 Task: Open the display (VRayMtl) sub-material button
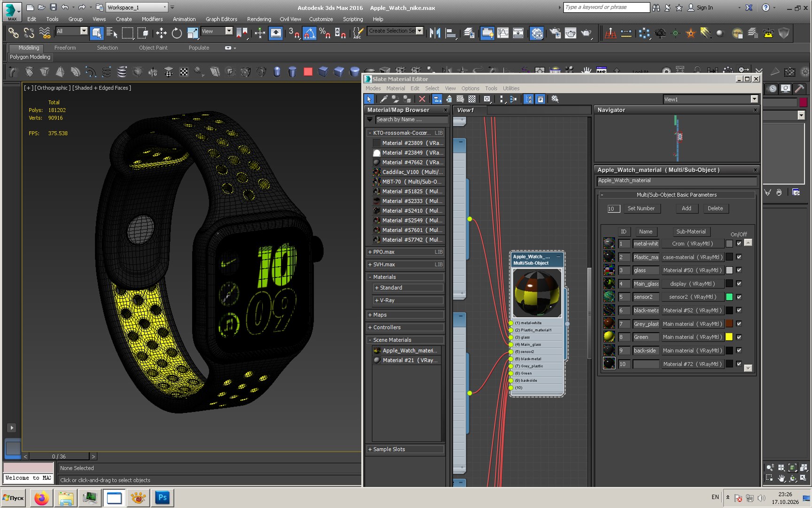coord(692,284)
